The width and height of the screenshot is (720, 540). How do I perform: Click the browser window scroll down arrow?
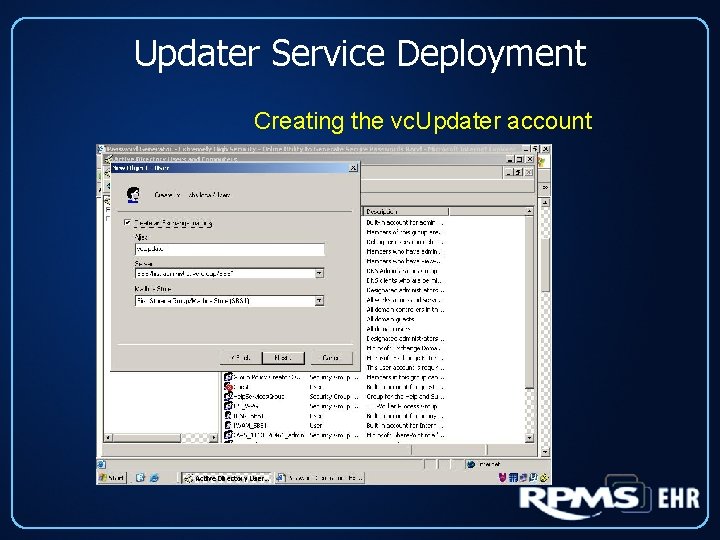click(x=545, y=452)
